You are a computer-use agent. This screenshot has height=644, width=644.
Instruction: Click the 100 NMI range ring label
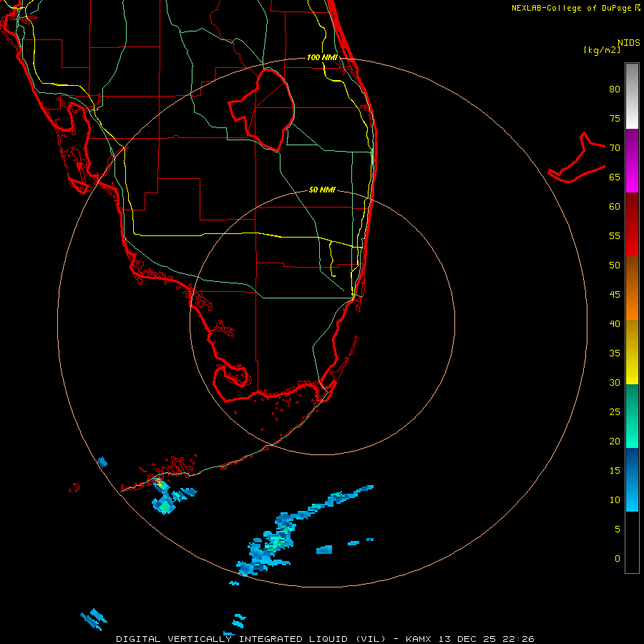(x=322, y=57)
